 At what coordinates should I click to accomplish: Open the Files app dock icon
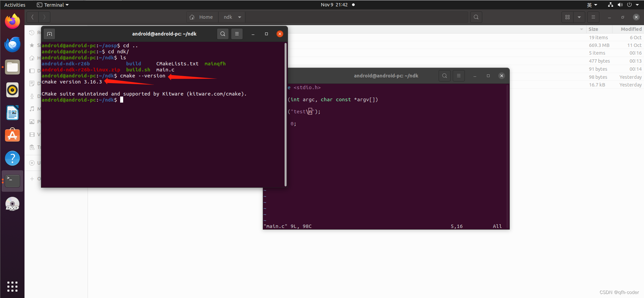[12, 67]
